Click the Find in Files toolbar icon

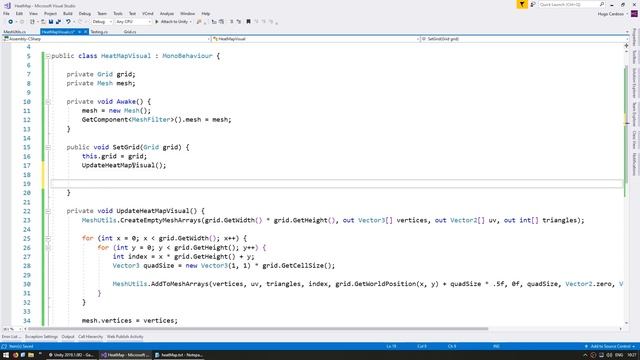pos(199,22)
